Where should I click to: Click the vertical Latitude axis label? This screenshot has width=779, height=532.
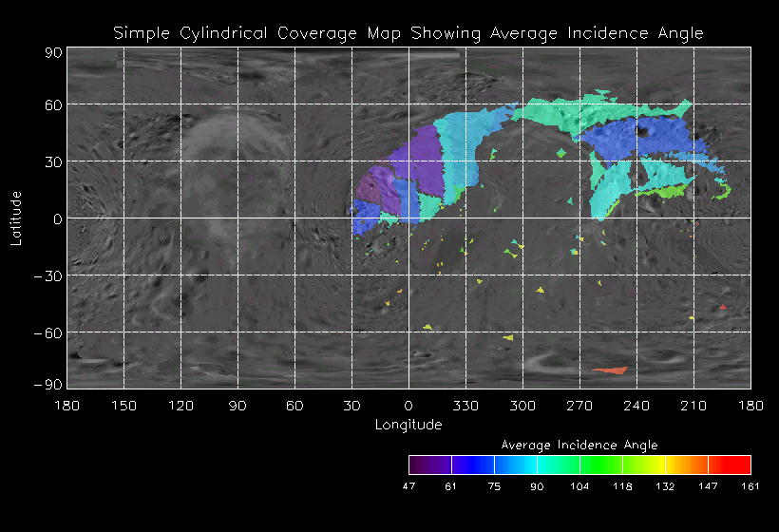pos(16,218)
